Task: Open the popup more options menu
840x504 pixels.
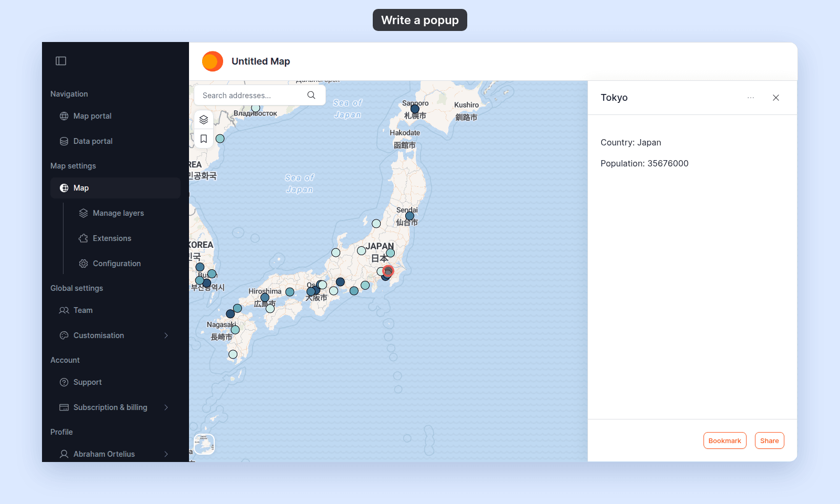Action: tap(751, 98)
